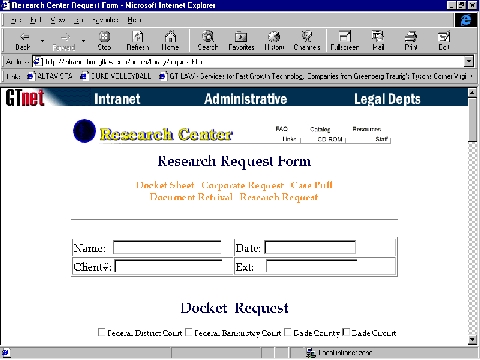Open the Forward history dropdown arrow
Viewport: 480px width, 360px height.
tap(83, 41)
